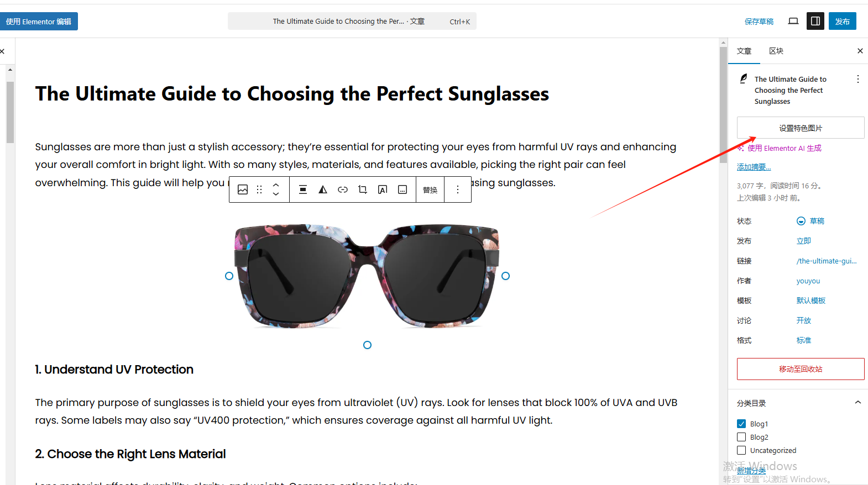
Task: Add text over the image
Action: point(383,189)
